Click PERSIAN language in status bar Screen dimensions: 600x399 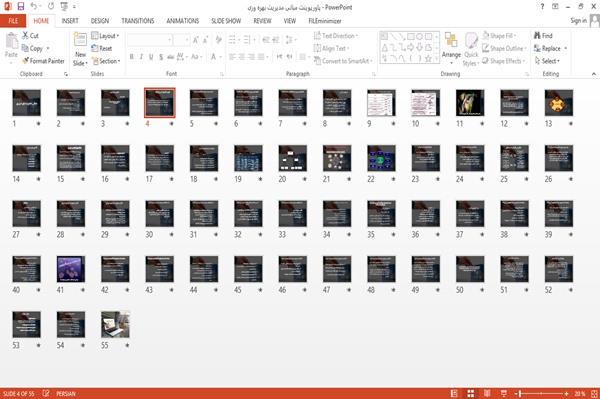pos(66,393)
